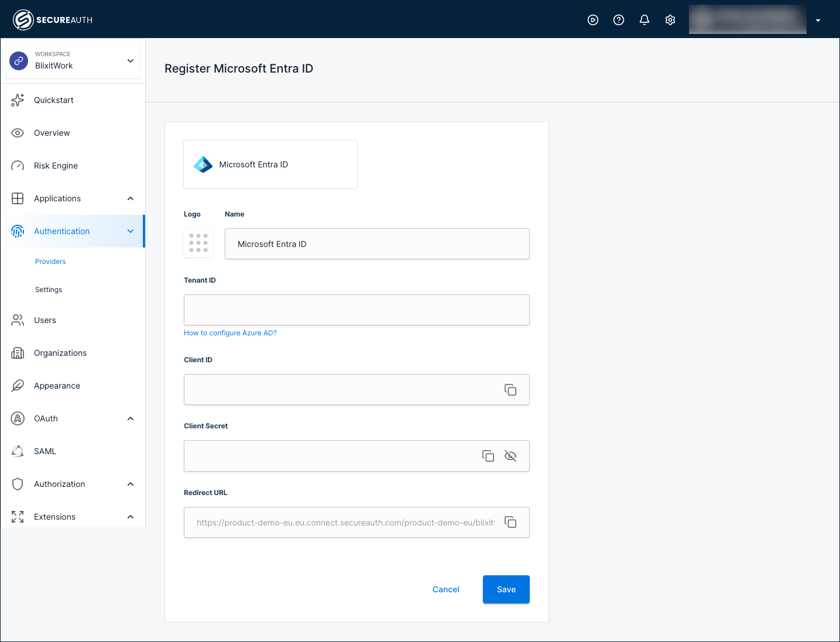Screen dimensions: 840x642
Task: Click the Users people icon
Action: click(x=18, y=320)
